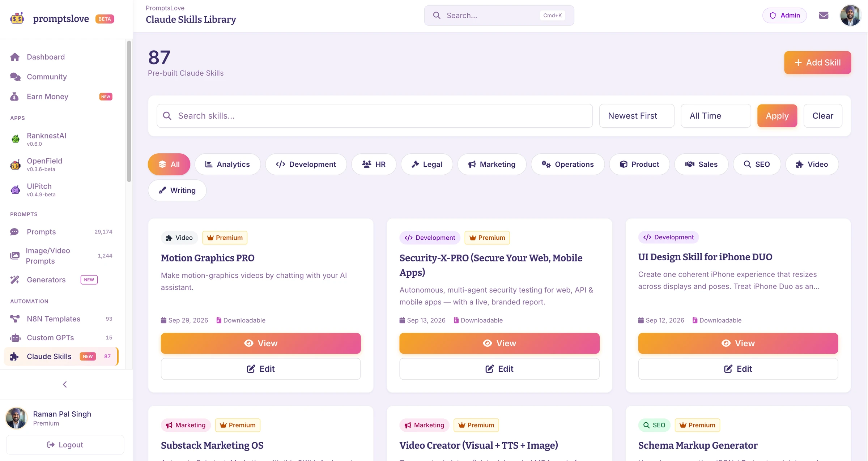868x461 pixels.
Task: Focus the Search skills input field
Action: (x=375, y=116)
